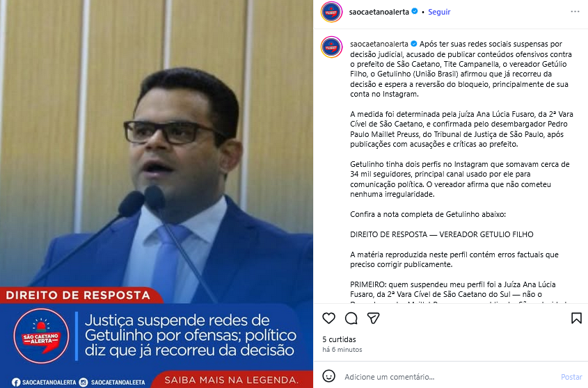View who liked via 5 curtidas
The width and height of the screenshot is (588, 388).
click(x=339, y=339)
